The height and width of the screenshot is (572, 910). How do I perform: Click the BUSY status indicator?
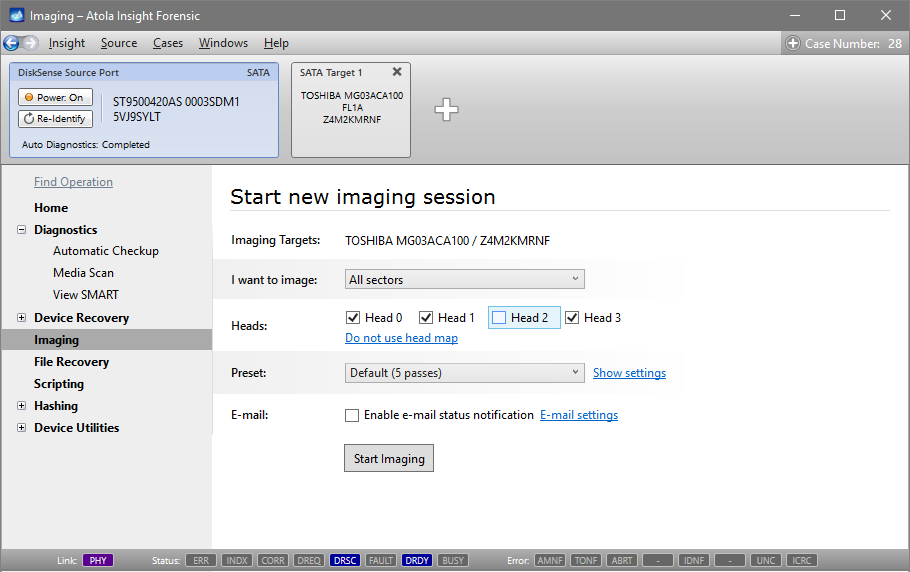click(453, 560)
